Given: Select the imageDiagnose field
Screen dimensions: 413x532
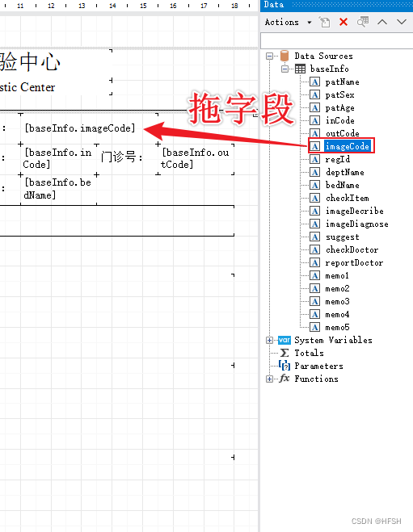Looking at the screenshot, I should 357,224.
